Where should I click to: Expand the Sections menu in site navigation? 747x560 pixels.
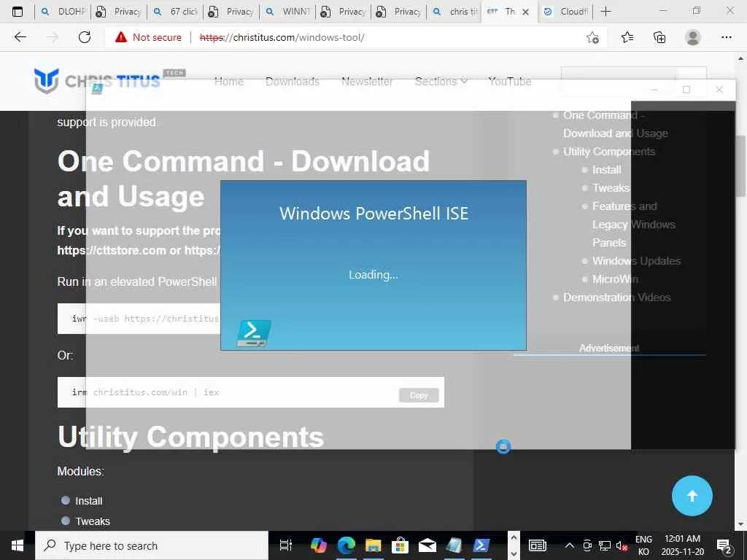(441, 82)
